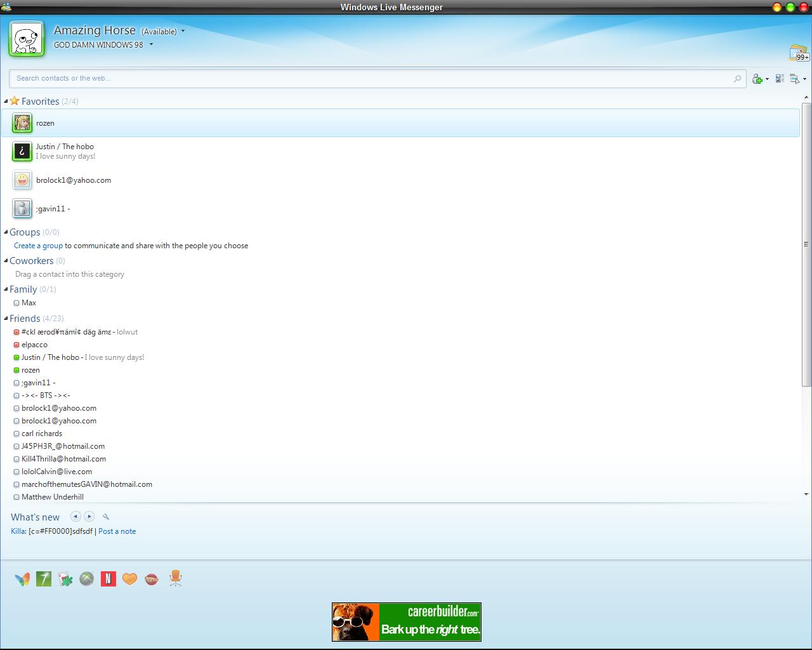Select marchofthemutesGAVIN@hotmail.com contact
The height and width of the screenshot is (650, 812).
click(x=87, y=484)
